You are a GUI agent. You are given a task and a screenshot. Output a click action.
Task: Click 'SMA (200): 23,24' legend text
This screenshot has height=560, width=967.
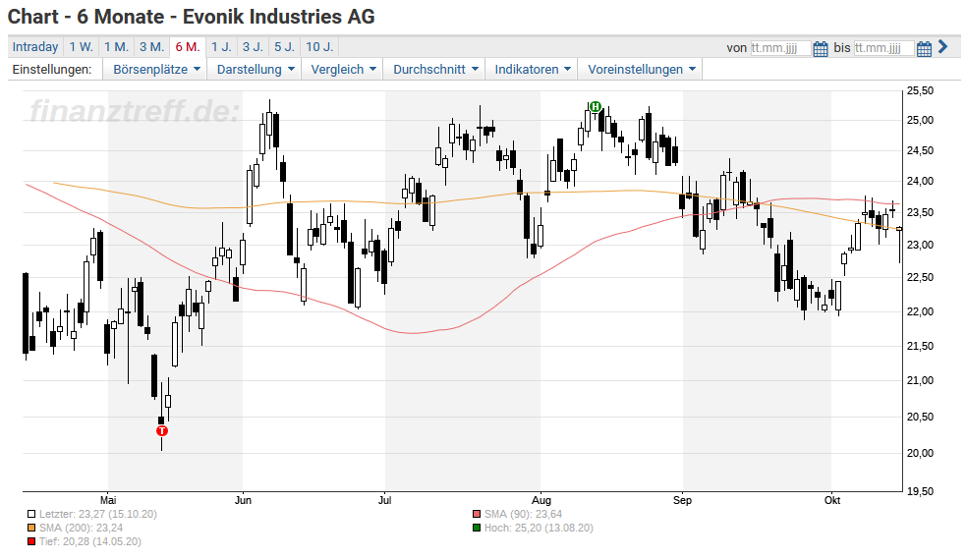(x=81, y=528)
